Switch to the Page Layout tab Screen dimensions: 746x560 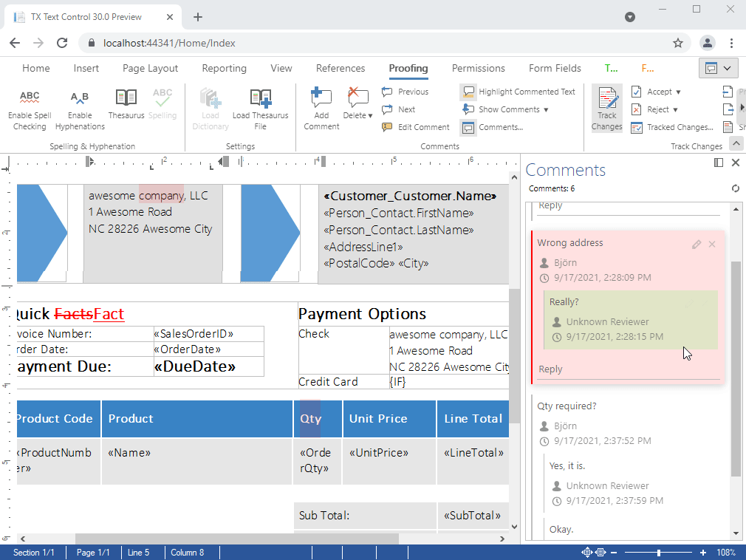tap(150, 68)
